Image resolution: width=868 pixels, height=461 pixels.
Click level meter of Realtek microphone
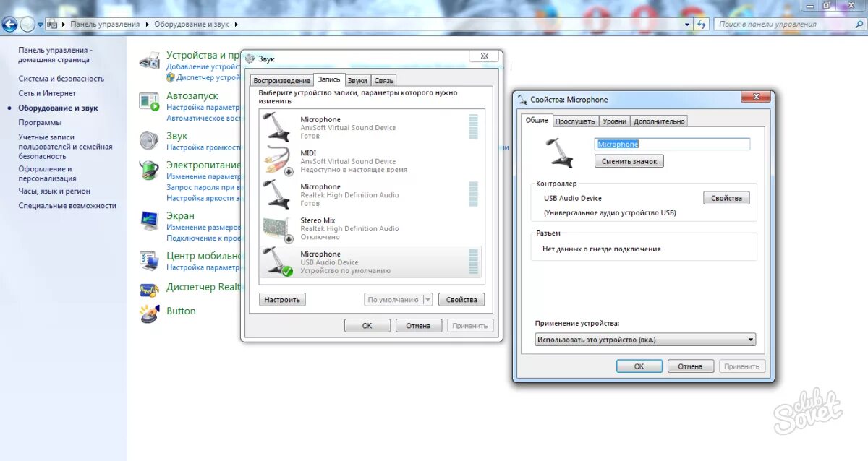point(473,194)
